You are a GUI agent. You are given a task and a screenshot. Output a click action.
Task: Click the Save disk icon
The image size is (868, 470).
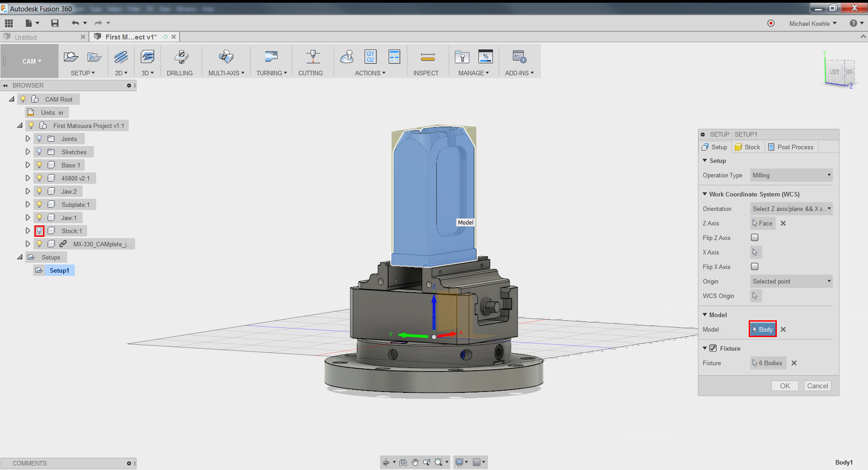(x=55, y=23)
